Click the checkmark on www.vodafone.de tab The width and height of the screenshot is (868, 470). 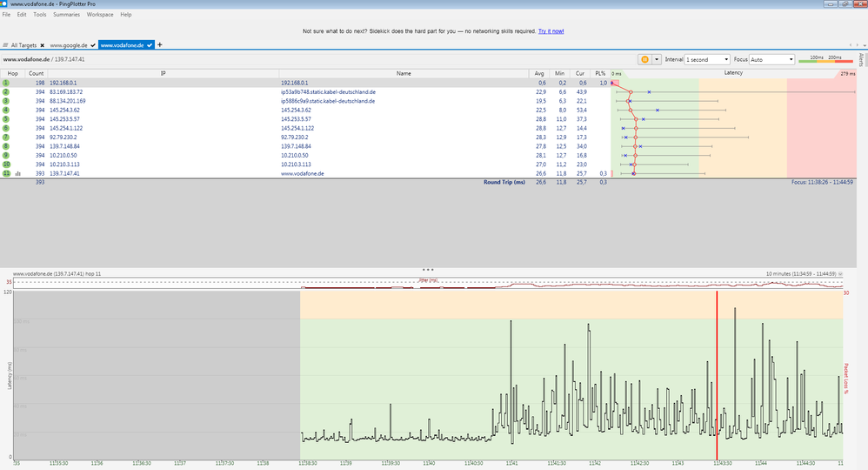pos(150,45)
